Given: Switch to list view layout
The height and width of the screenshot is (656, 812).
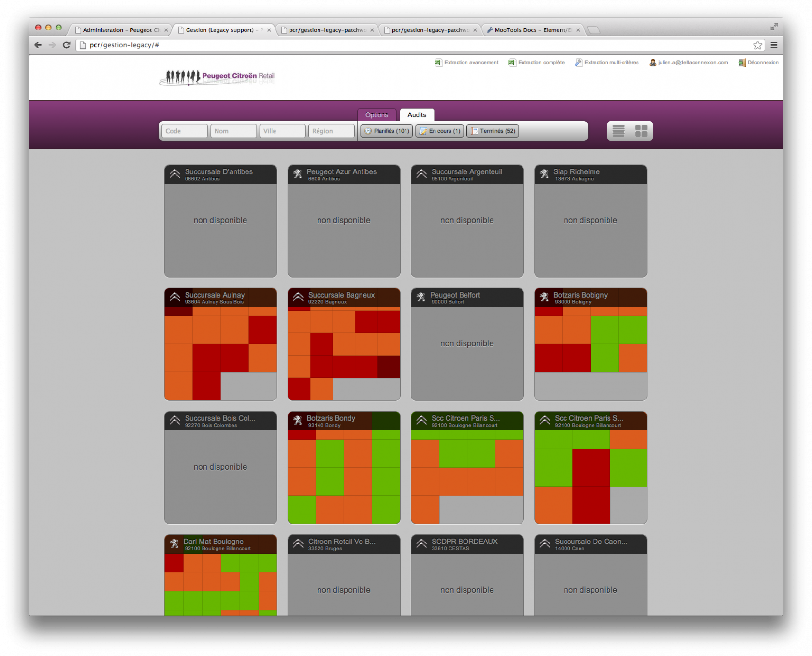Looking at the screenshot, I should point(619,131).
